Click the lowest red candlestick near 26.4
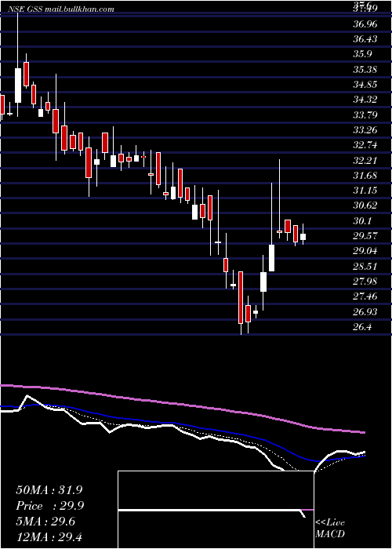 point(241,297)
